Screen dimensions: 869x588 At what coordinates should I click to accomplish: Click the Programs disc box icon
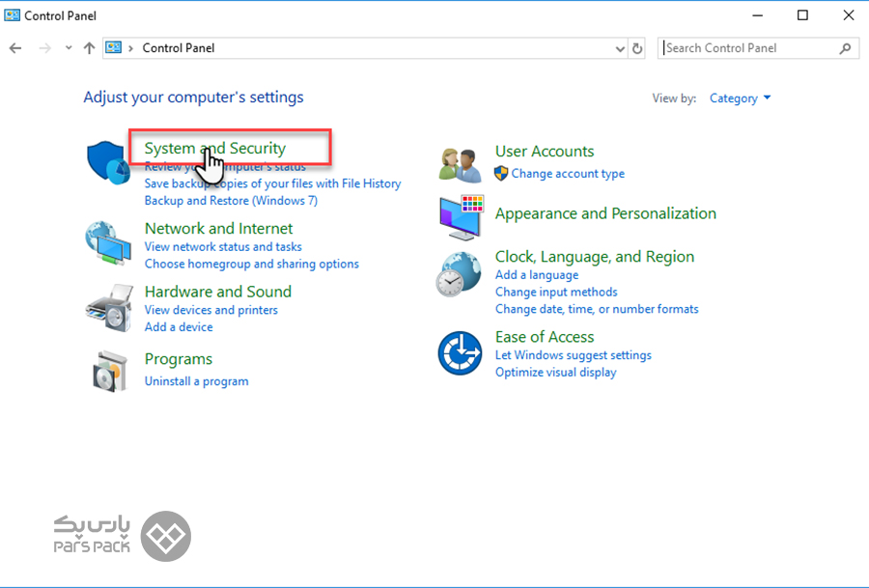pos(110,372)
